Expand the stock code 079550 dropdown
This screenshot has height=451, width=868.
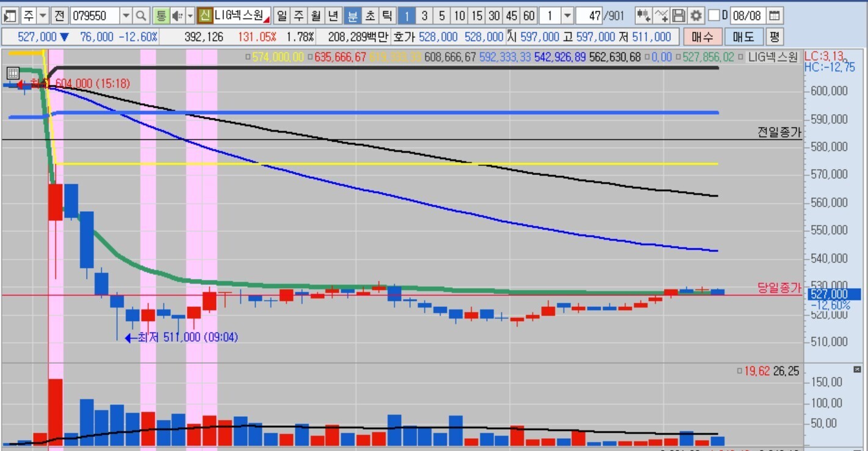126,16
